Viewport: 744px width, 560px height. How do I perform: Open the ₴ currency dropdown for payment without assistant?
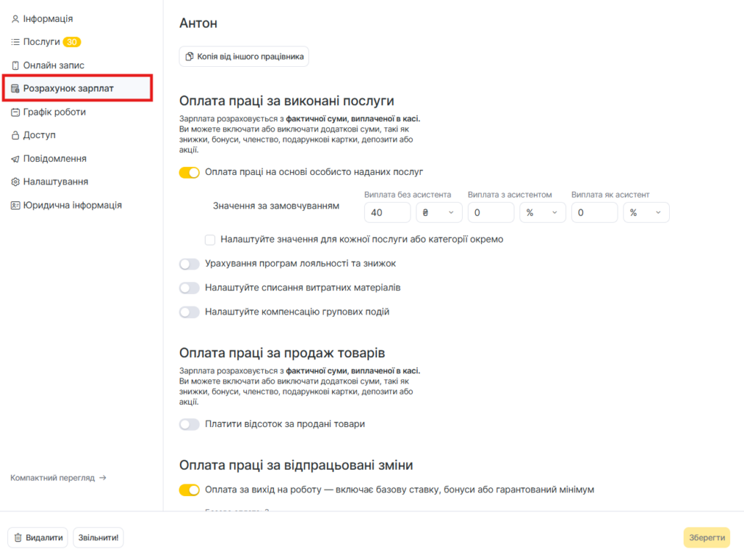click(x=439, y=212)
